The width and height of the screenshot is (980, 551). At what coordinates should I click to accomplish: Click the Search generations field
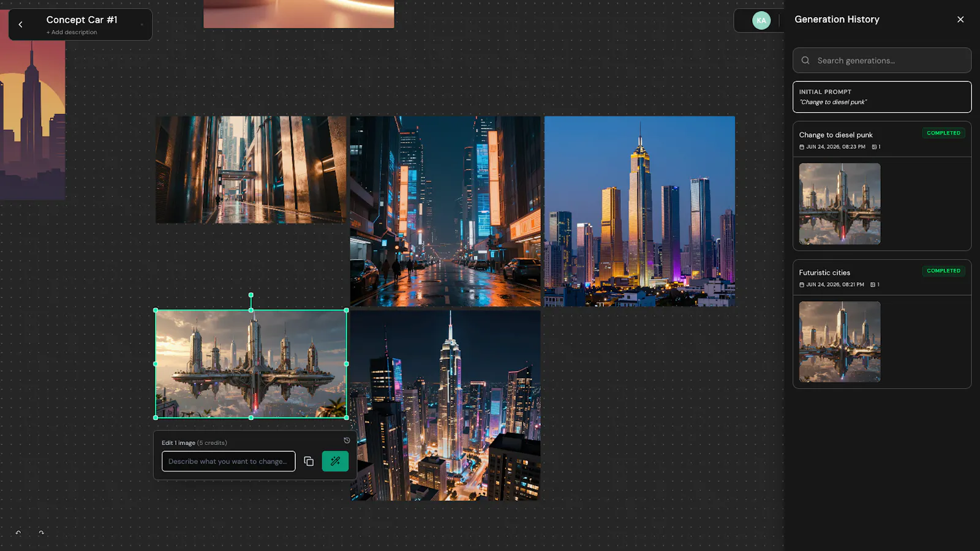pos(882,61)
